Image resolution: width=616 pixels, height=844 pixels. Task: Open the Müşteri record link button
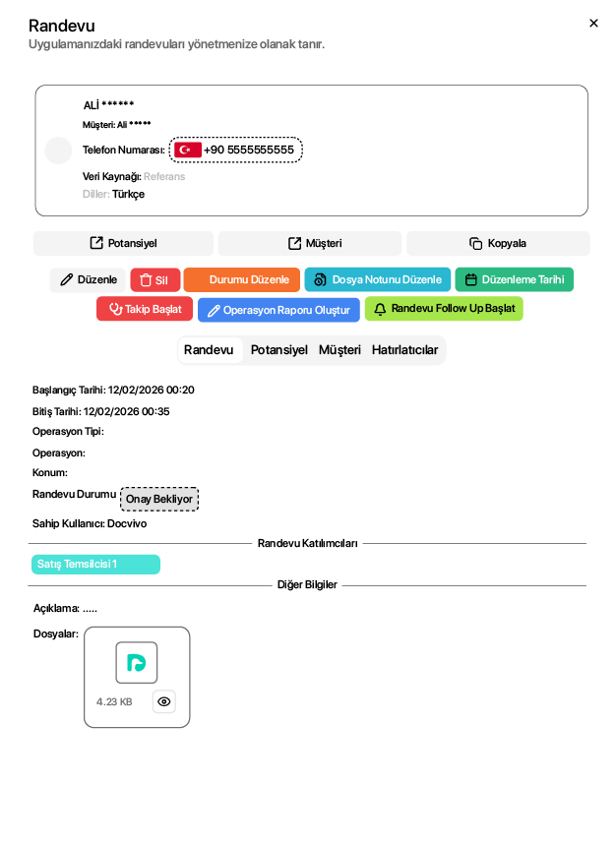[309, 243]
